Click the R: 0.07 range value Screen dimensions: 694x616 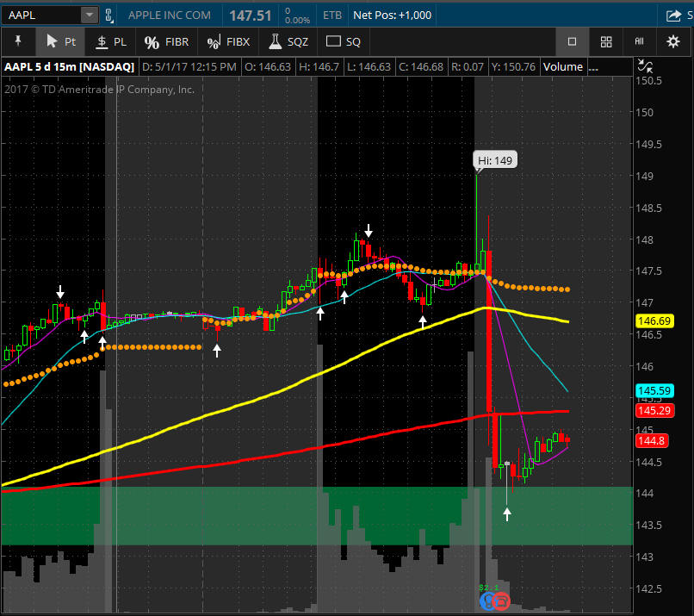[x=468, y=67]
